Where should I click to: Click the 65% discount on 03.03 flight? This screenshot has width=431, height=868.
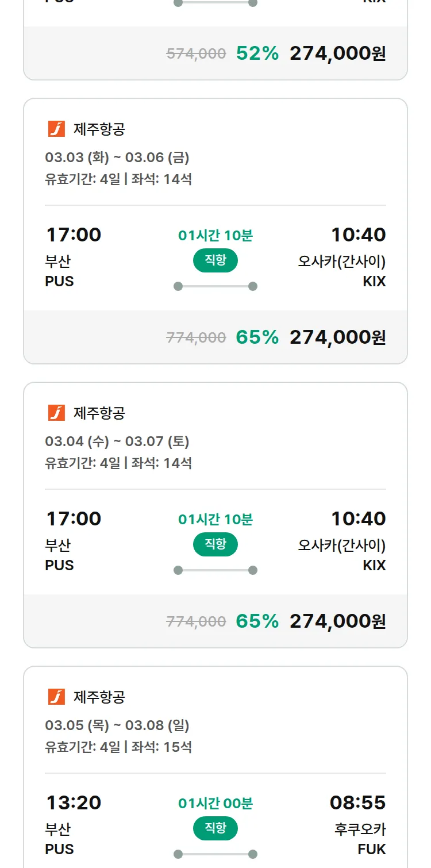[257, 337]
